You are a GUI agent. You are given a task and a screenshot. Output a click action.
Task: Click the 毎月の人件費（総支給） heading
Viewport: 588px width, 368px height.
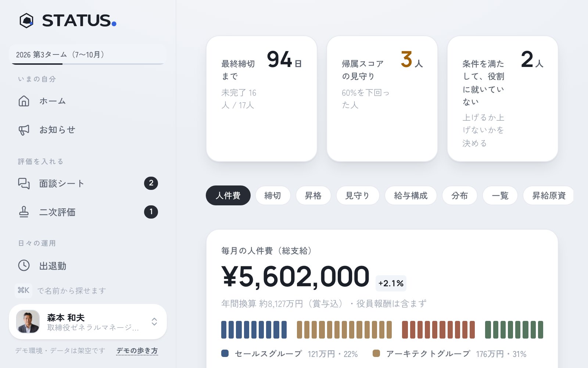[268, 251]
